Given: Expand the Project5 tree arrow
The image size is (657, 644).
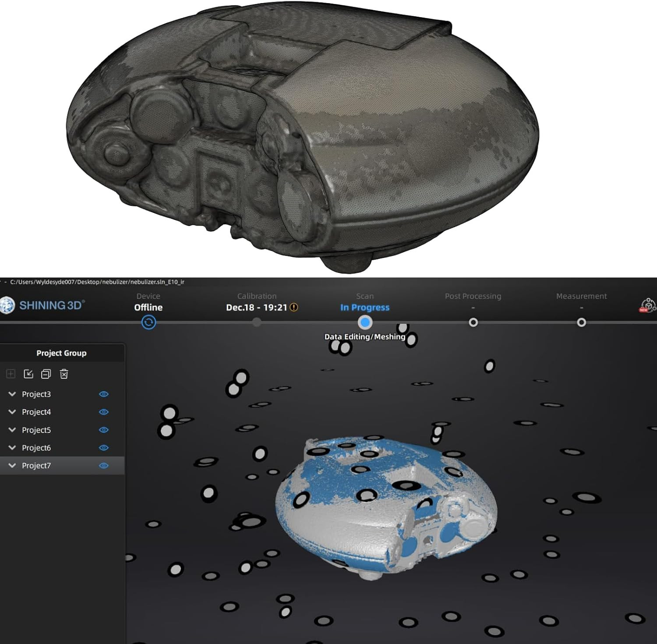Looking at the screenshot, I should [12, 430].
